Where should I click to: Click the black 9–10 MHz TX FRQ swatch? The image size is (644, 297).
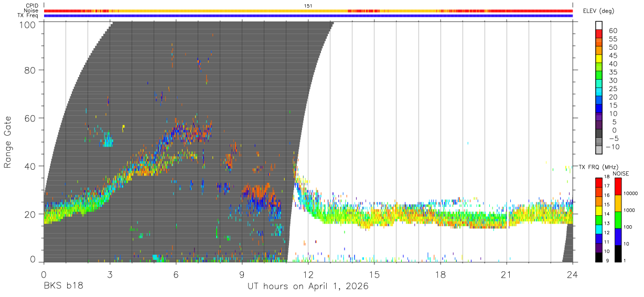599,257
